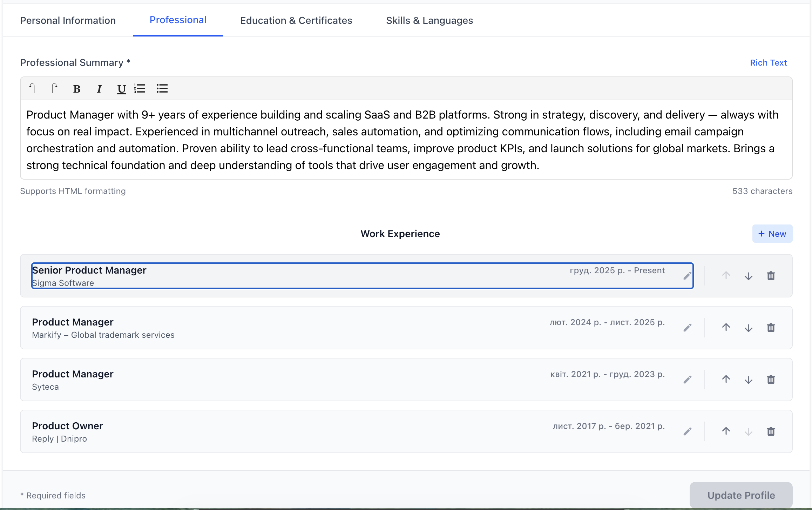Image resolution: width=812 pixels, height=510 pixels.
Task: Click the Professional Summary label
Action: coord(75,62)
